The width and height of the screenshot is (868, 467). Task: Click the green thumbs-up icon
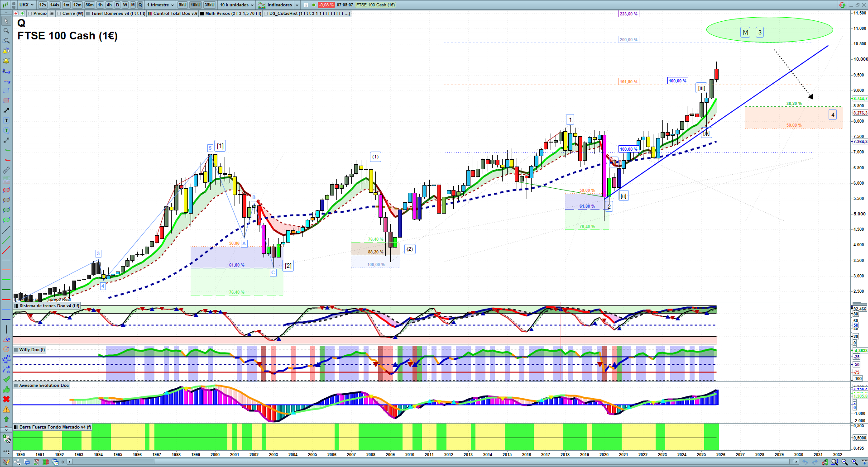[6, 389]
